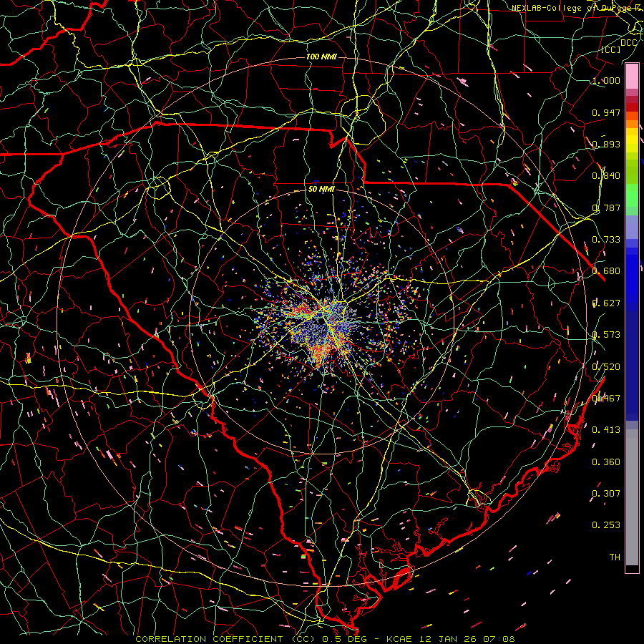
Task: Click the KCAE radar site identifier in caption
Action: coord(399,639)
